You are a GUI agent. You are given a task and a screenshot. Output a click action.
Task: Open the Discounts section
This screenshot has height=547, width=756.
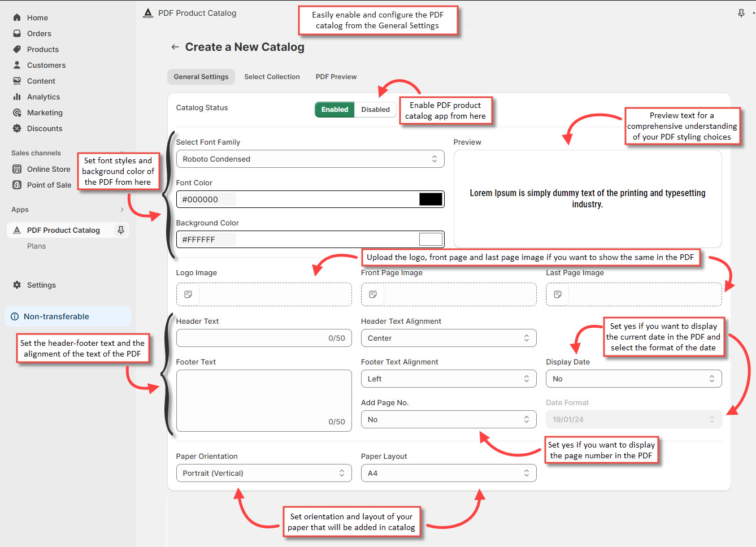pyautogui.click(x=45, y=128)
